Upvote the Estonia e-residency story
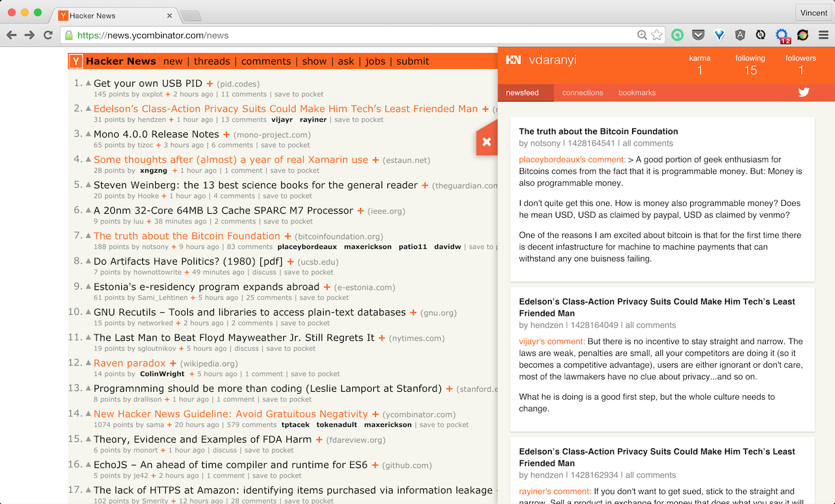Viewport: 835px width, 504px height. coord(88,286)
